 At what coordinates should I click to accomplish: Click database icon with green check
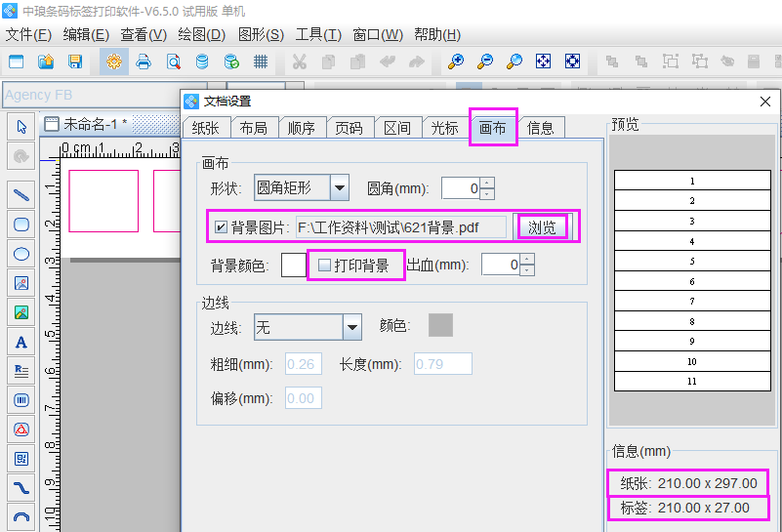[x=231, y=61]
